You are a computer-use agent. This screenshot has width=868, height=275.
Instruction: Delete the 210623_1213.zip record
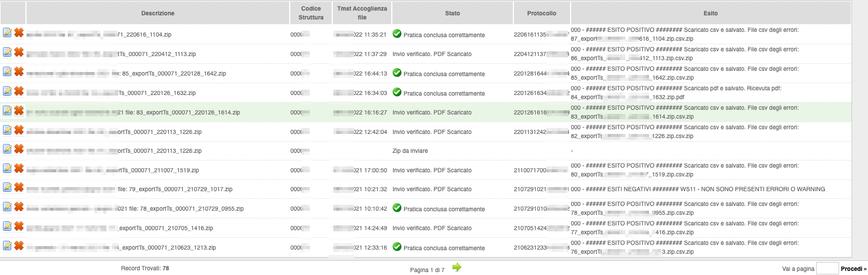pyautogui.click(x=18, y=245)
